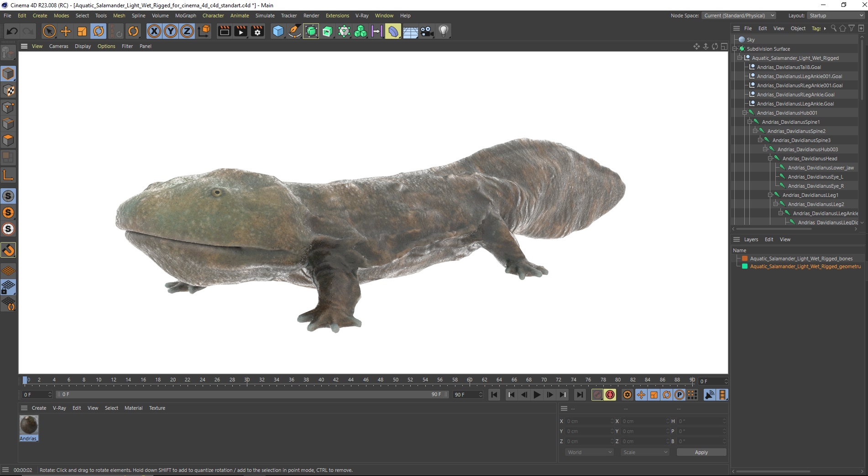Viewport: 868px width, 476px height.
Task: Activate the Scale tool in top toolbar
Action: pyautogui.click(x=82, y=31)
